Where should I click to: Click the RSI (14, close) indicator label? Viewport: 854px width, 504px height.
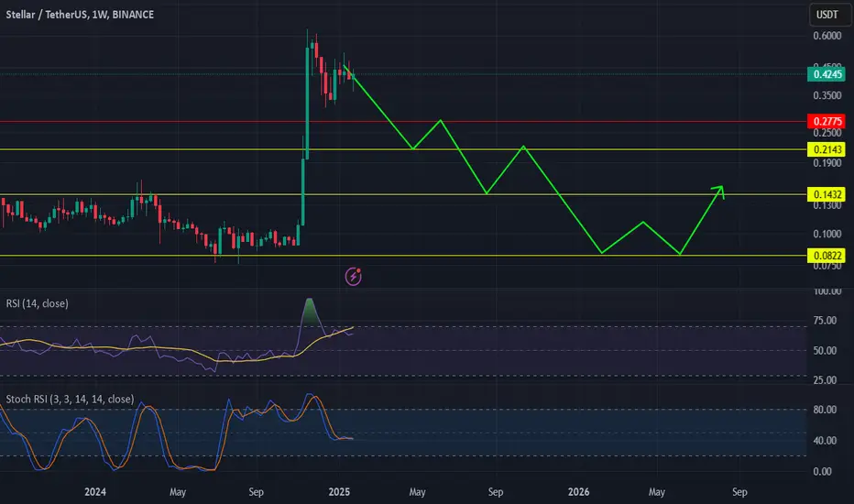point(37,303)
